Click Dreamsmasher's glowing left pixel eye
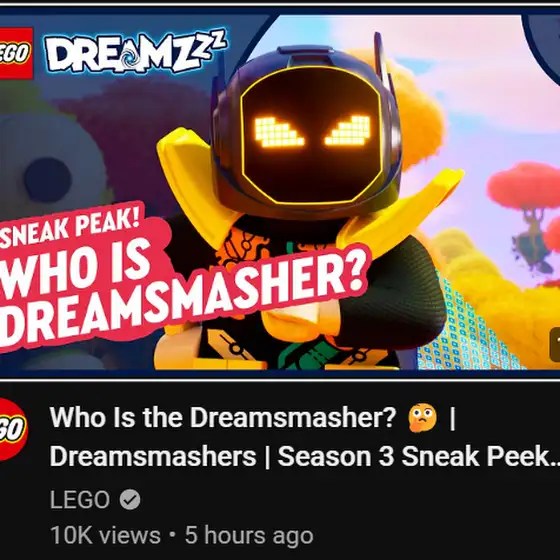560x560 pixels. click(279, 131)
